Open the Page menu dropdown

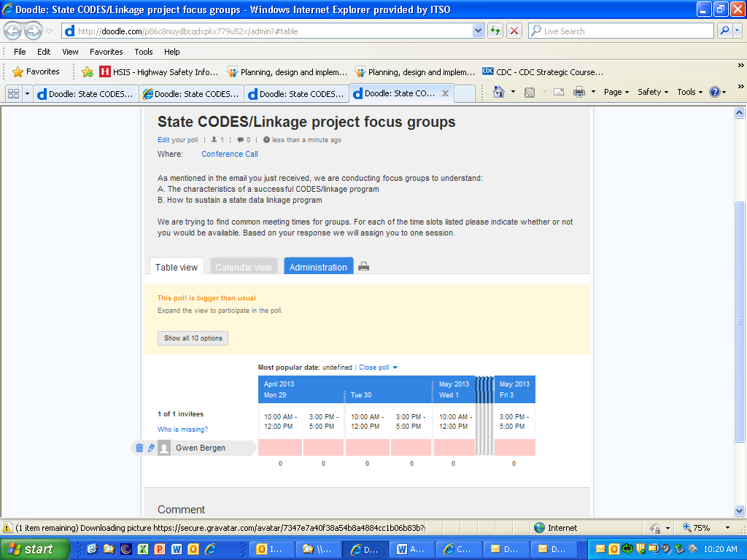pyautogui.click(x=616, y=93)
